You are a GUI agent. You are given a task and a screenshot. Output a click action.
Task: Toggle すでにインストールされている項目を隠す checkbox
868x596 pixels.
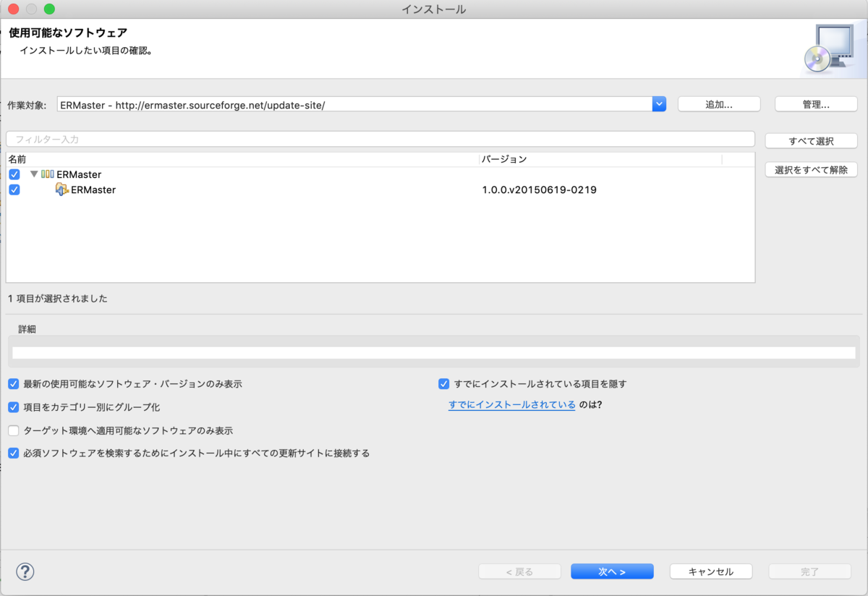tap(444, 383)
